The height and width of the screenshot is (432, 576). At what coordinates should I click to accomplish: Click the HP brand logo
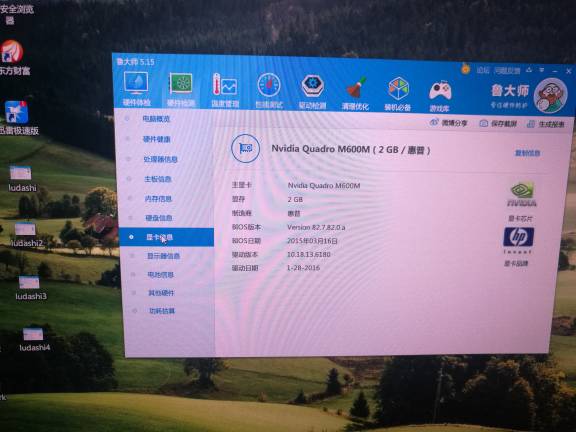(x=518, y=237)
